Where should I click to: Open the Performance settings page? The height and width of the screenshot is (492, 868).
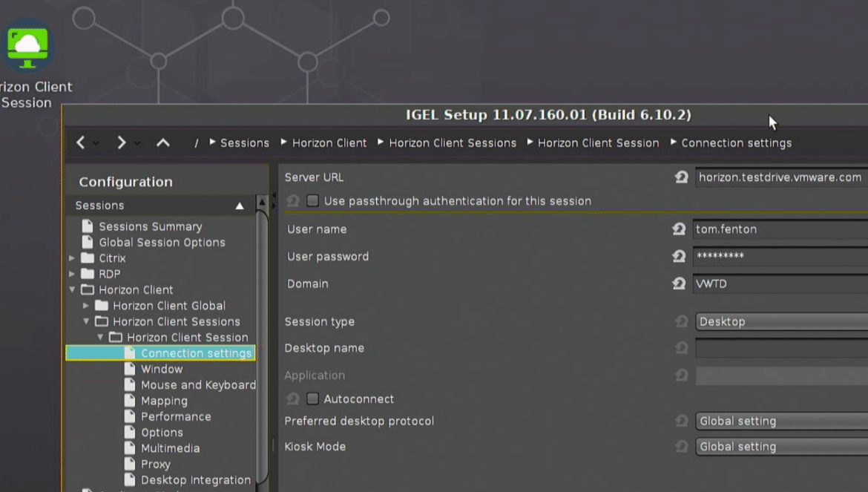click(176, 417)
